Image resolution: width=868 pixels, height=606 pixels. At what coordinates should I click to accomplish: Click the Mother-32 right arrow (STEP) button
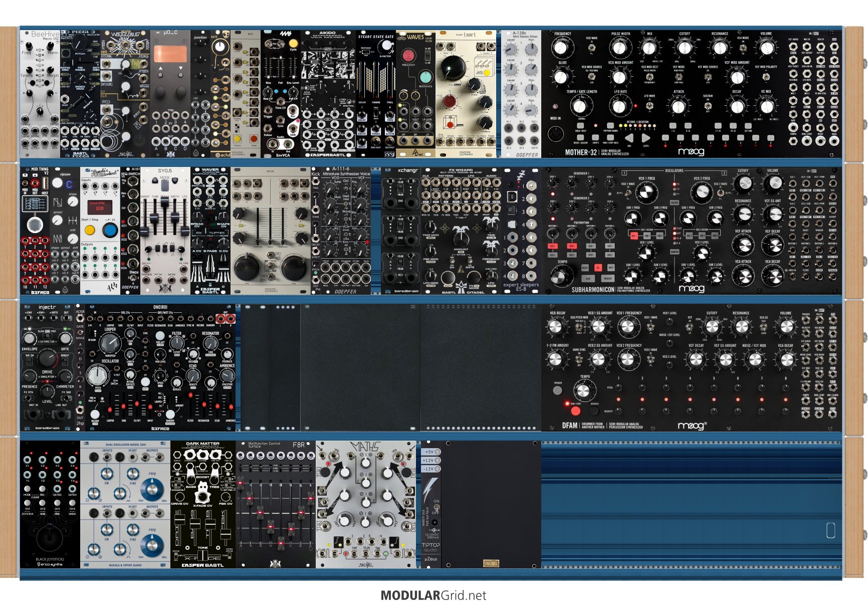pos(646,137)
